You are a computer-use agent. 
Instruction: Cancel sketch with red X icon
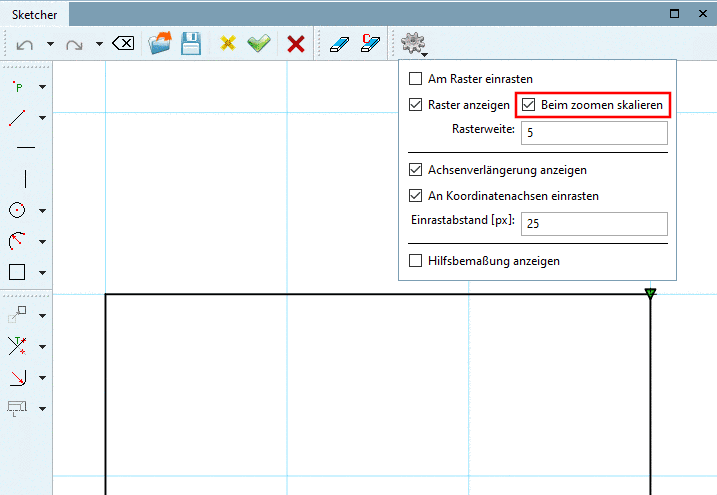(x=296, y=44)
